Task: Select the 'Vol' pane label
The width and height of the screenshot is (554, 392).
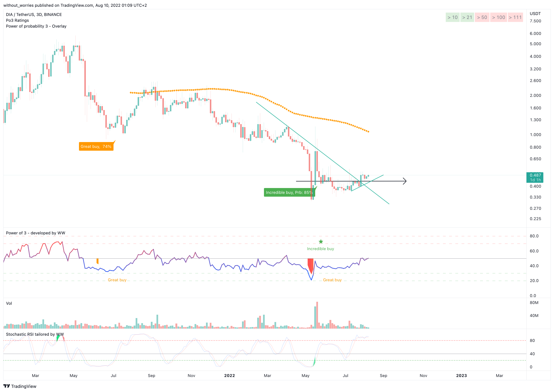Action: (x=9, y=303)
